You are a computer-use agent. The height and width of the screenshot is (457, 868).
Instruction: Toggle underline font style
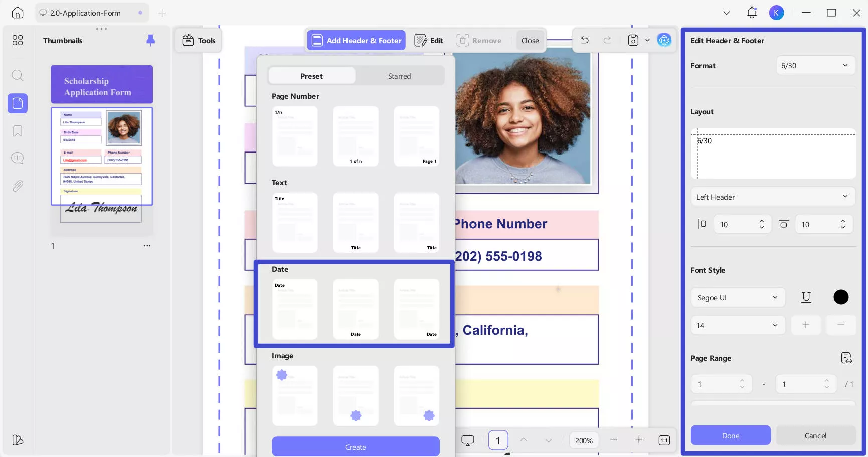(x=806, y=297)
